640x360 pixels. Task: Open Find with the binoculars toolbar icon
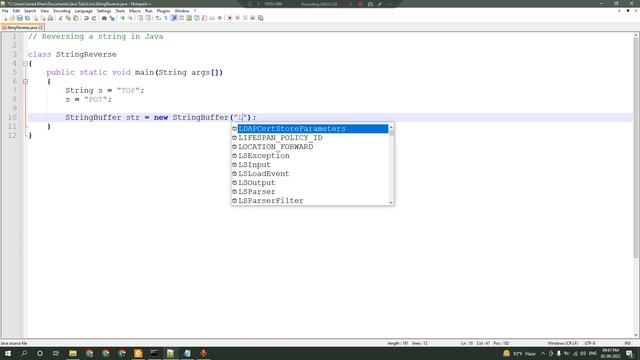pyautogui.click(x=104, y=18)
